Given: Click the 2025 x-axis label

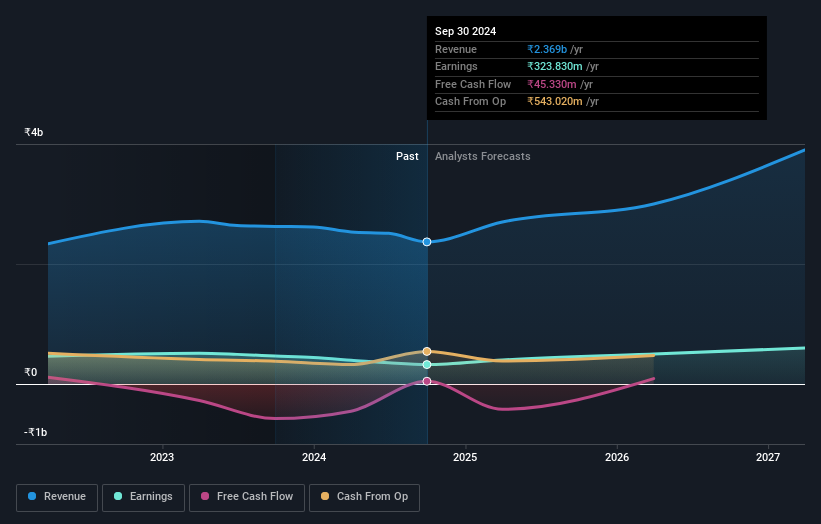Looking at the screenshot, I should (x=465, y=457).
